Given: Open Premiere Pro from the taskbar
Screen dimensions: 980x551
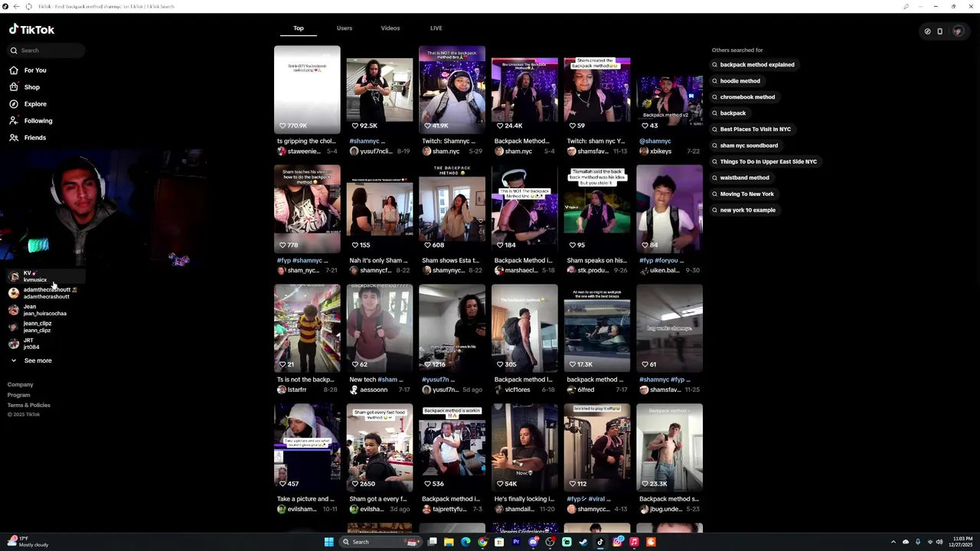Looking at the screenshot, I should coord(516,542).
